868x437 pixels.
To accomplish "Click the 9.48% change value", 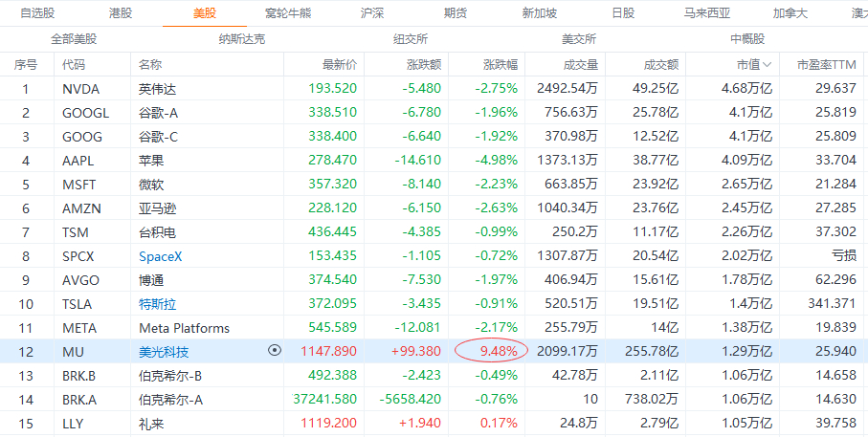I will click(x=499, y=351).
